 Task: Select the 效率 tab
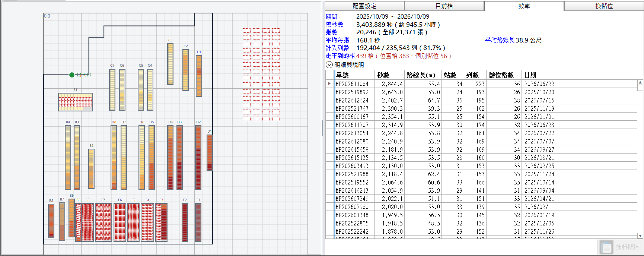click(x=524, y=6)
